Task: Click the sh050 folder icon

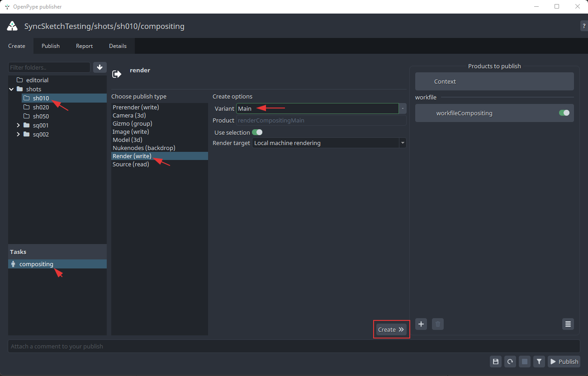Action: click(27, 116)
